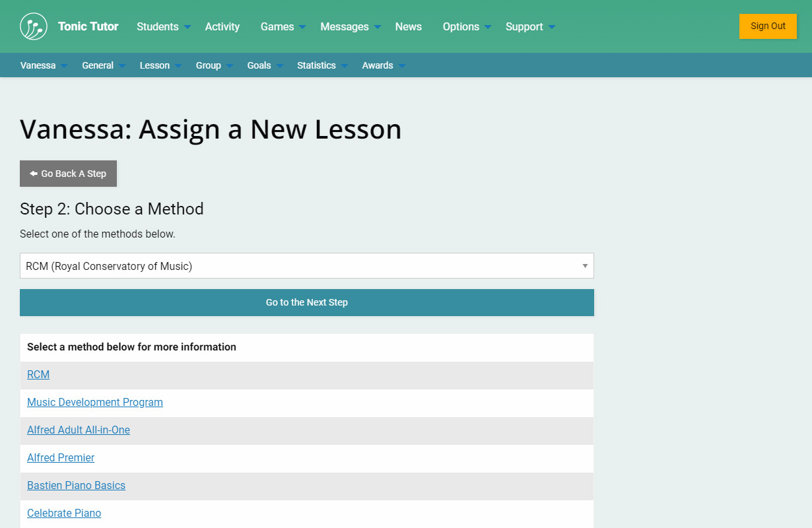Click Go to the Next Step button

click(306, 302)
